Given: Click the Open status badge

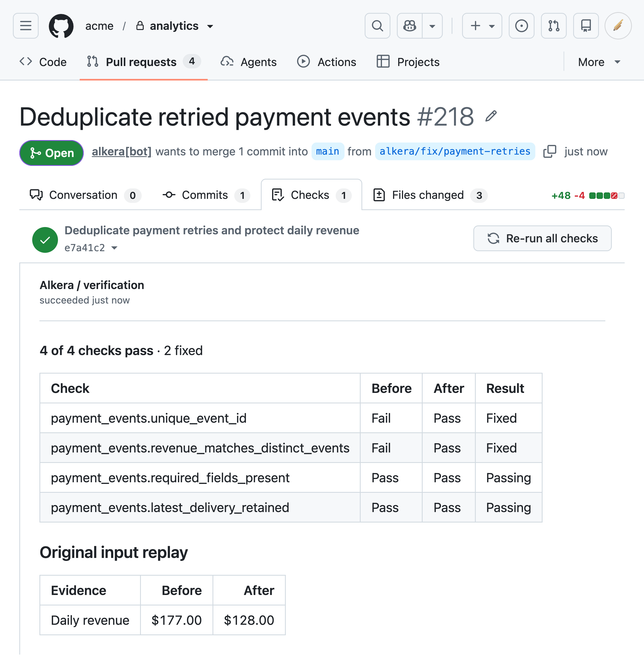Looking at the screenshot, I should click(x=52, y=153).
